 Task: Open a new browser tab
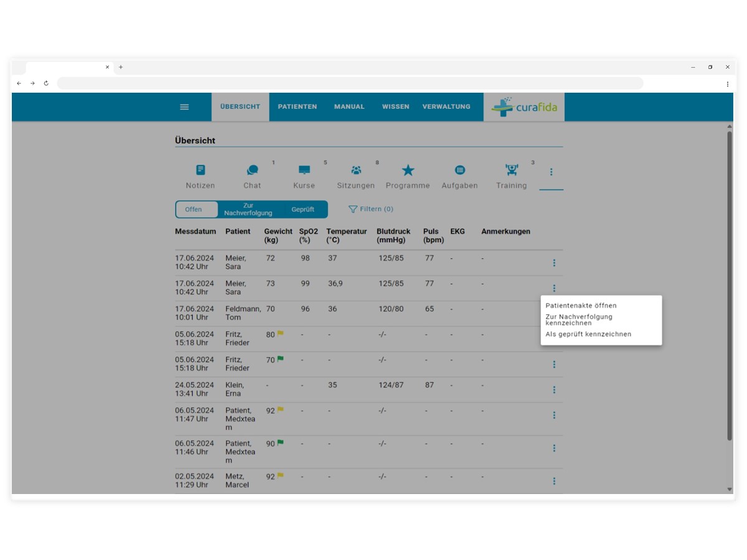coord(121,67)
